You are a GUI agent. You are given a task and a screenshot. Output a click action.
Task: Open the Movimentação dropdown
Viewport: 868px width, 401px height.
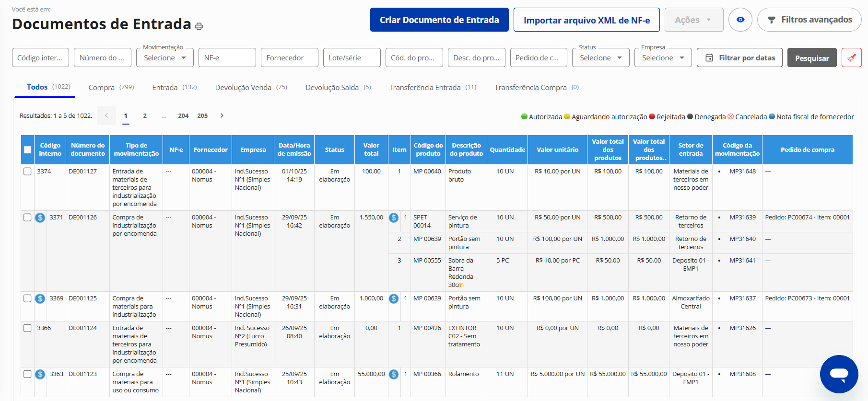[164, 58]
